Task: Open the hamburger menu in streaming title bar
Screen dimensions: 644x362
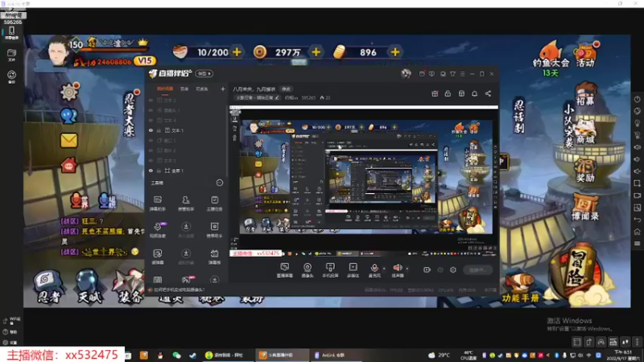Action: click(x=462, y=74)
